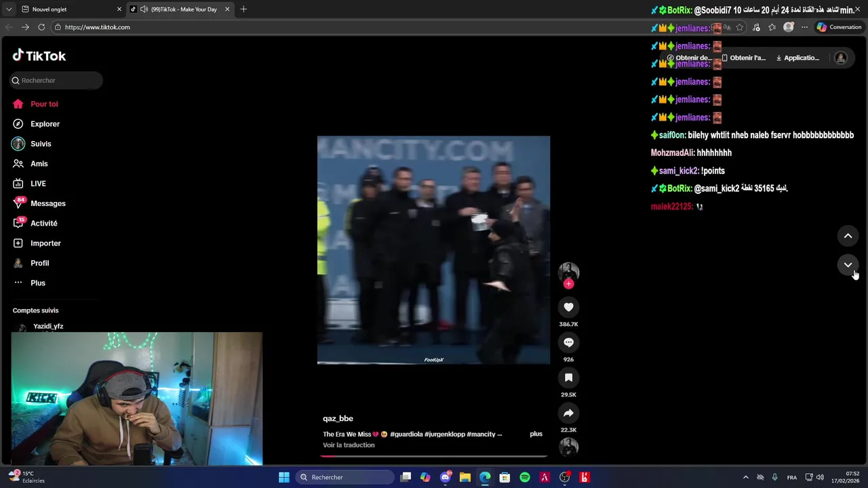This screenshot has height=488, width=868.
Task: Focus the TikTok Rechercher search field
Action: tap(56, 80)
